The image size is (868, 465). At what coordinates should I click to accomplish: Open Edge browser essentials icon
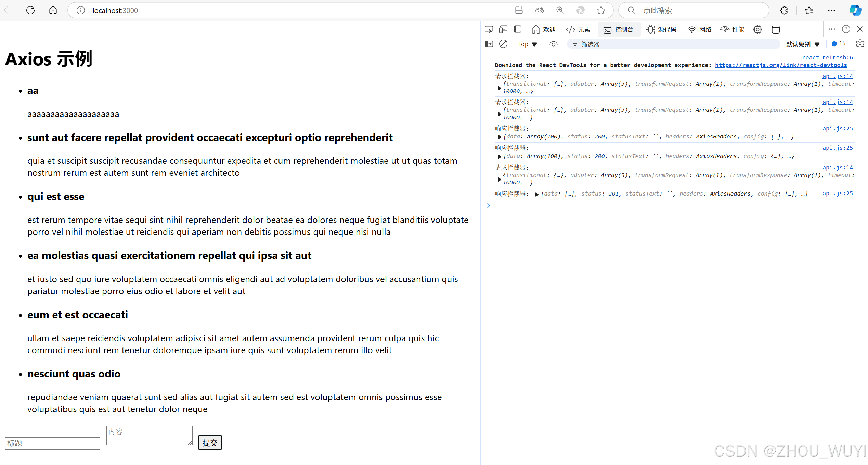point(581,10)
